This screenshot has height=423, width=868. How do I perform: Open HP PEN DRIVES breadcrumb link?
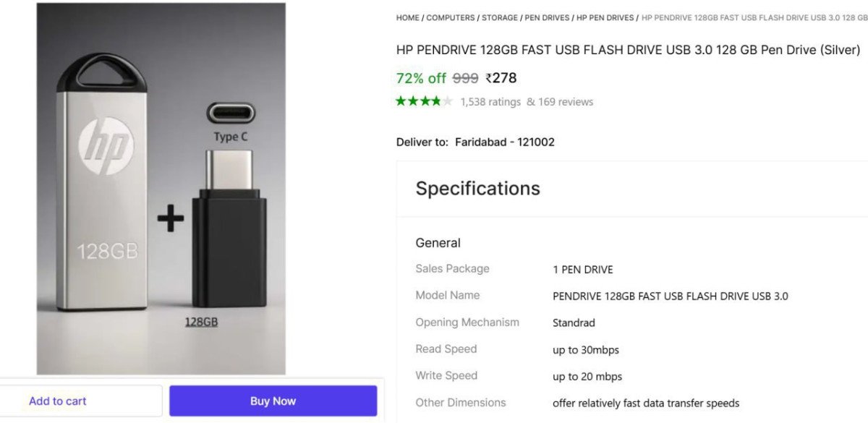tap(605, 17)
